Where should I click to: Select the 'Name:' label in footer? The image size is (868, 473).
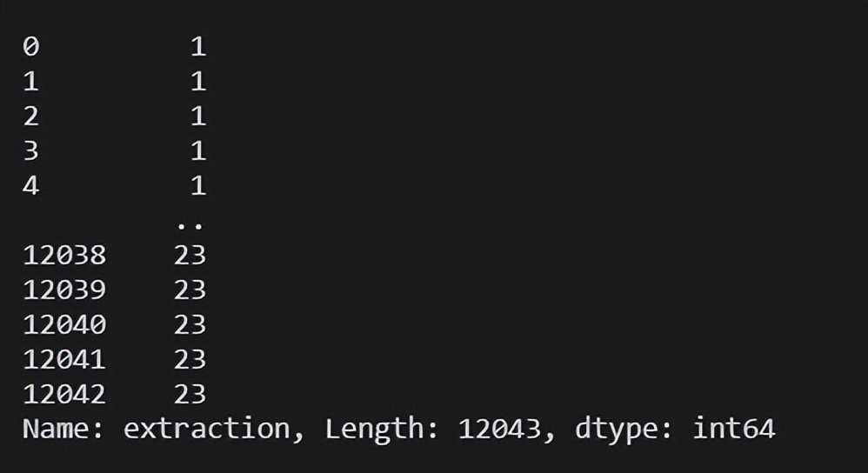(x=63, y=430)
